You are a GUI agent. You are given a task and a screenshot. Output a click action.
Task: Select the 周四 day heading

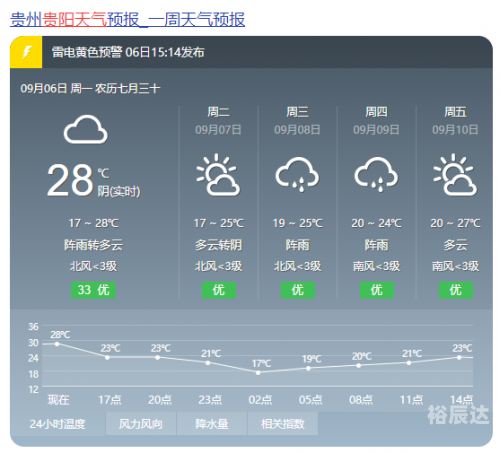(x=376, y=112)
